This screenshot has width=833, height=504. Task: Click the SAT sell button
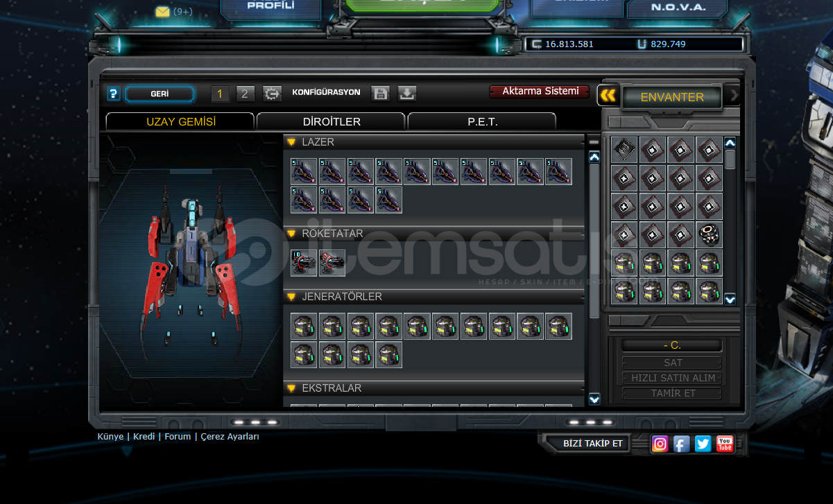pos(672,363)
